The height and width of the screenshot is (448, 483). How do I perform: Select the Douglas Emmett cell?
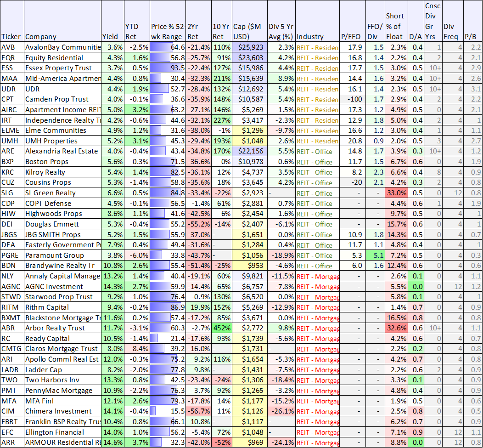tap(62, 224)
